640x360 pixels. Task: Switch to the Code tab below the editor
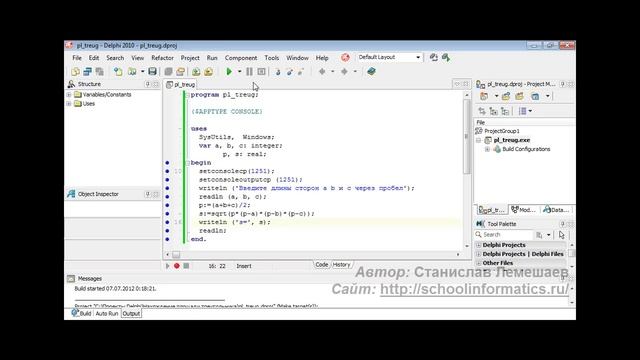coord(322,265)
